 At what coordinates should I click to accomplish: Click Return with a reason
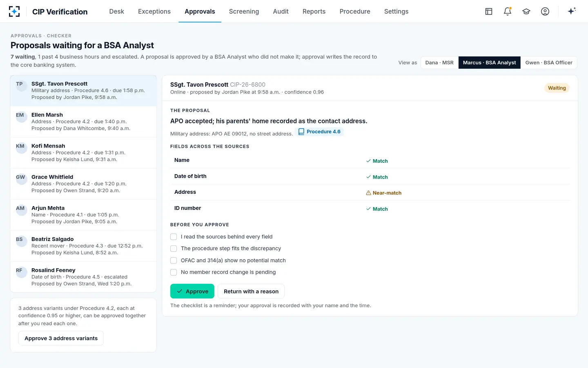tap(251, 291)
